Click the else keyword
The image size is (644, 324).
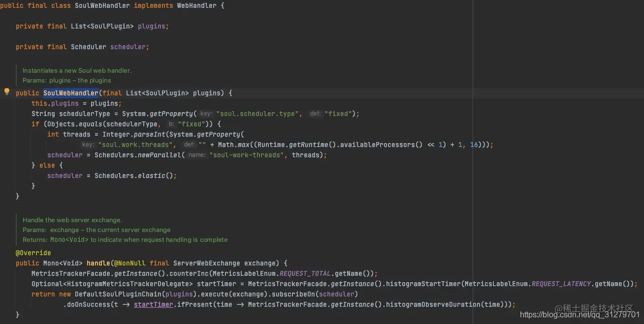(47, 165)
